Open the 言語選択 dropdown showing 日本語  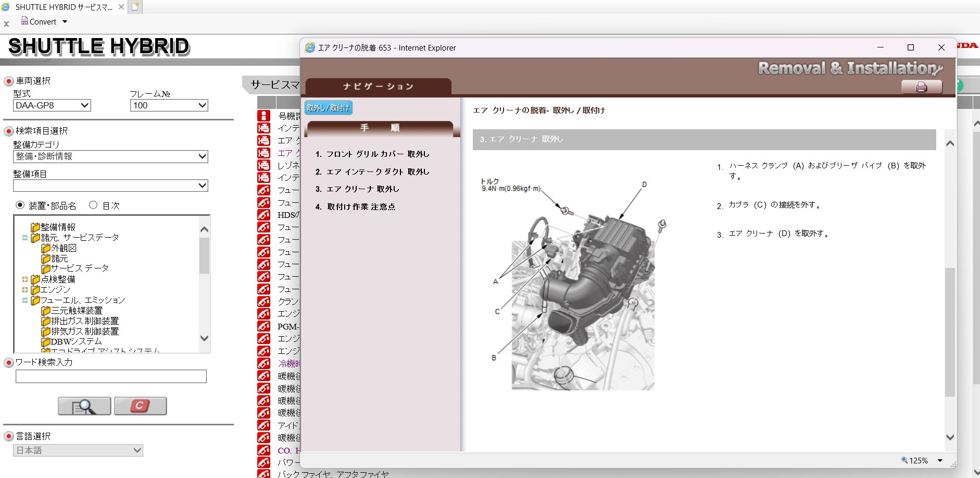pos(78,450)
